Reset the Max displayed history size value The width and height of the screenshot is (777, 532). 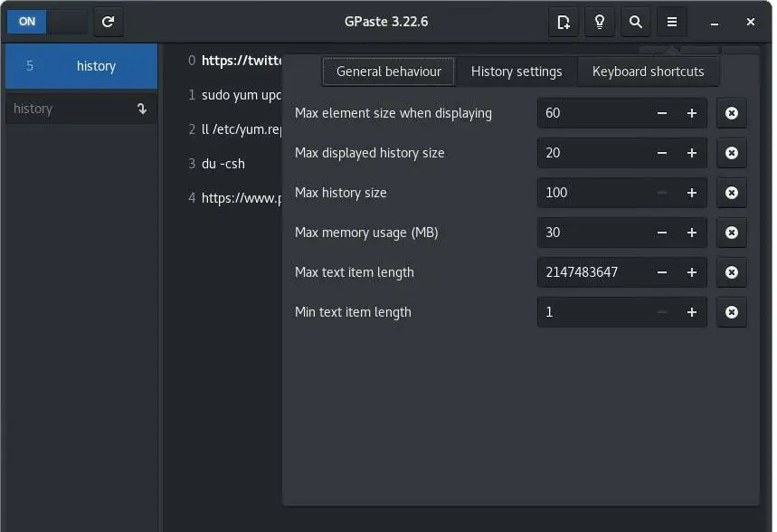coord(732,153)
